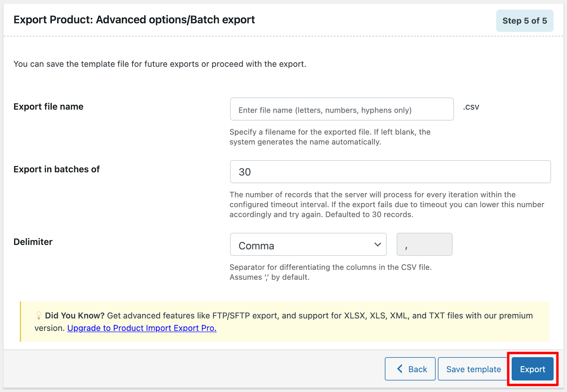Screen dimensions: 567x392
Task: Click the batch size field showing 30
Action: pos(390,172)
